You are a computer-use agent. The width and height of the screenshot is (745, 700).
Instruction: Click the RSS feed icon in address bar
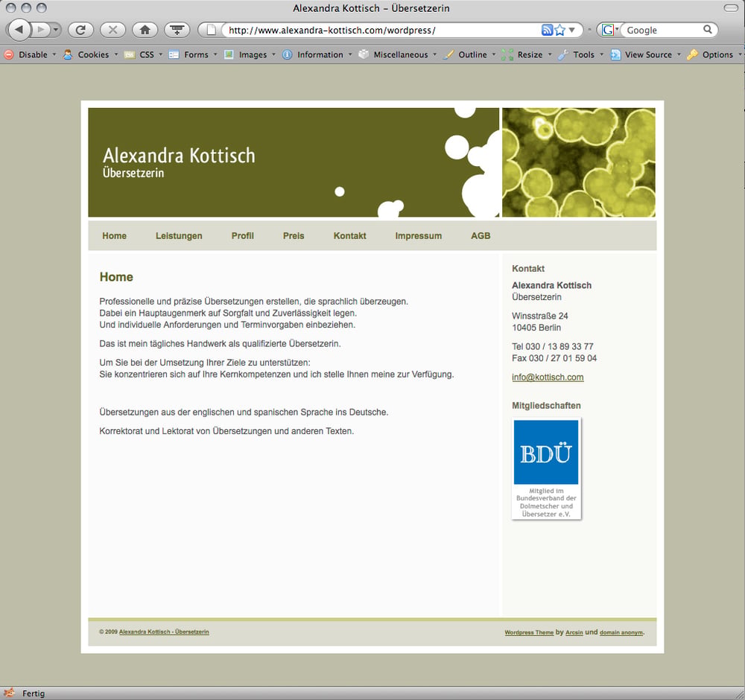click(547, 30)
